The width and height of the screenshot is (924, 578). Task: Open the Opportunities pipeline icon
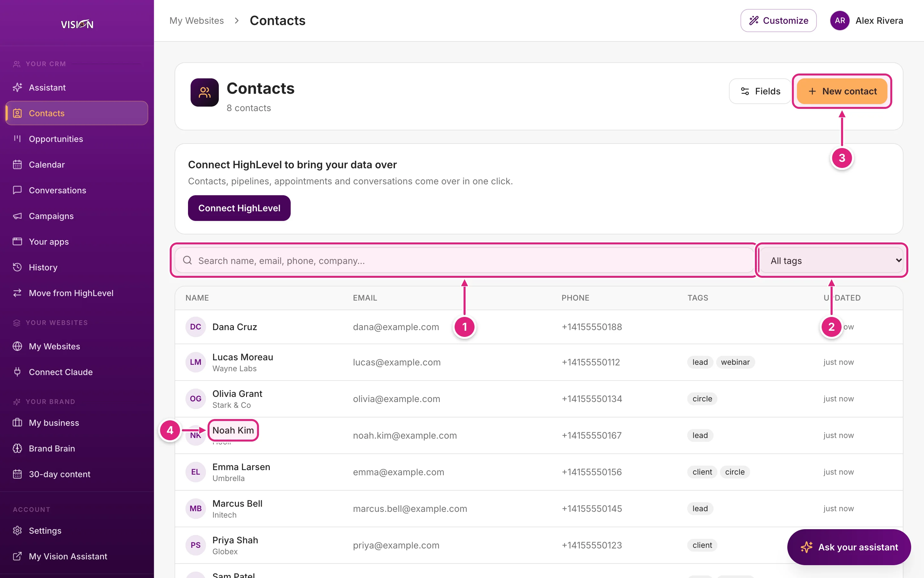point(17,139)
